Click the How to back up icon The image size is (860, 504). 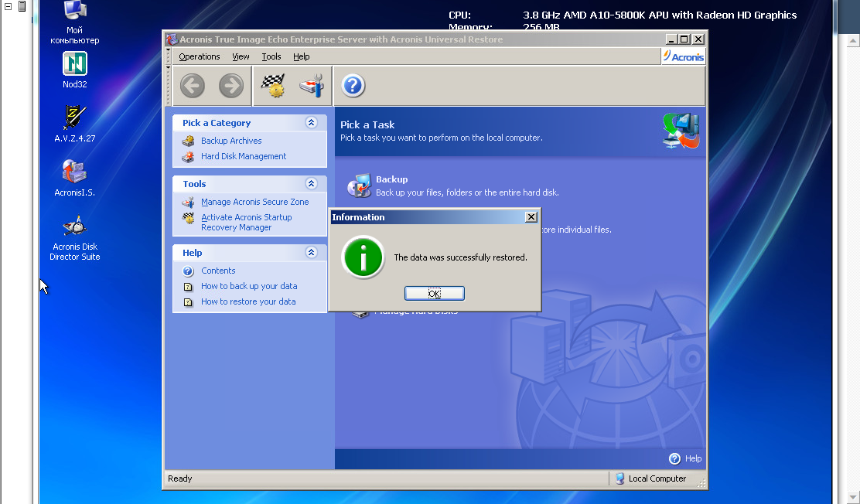[x=188, y=286]
